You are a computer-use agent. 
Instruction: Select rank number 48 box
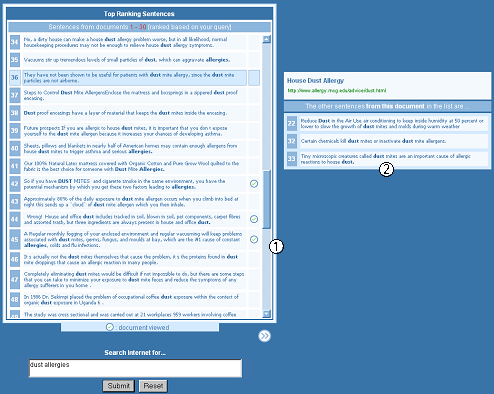pos(15,299)
